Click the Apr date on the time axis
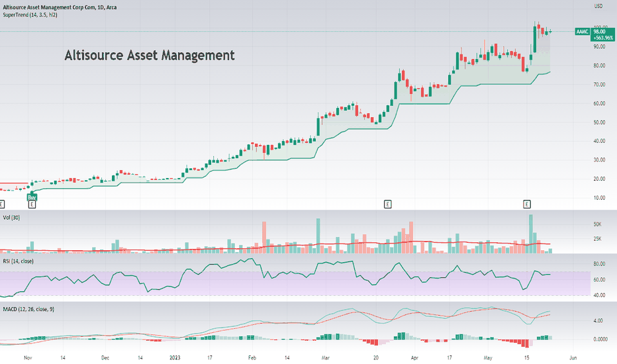The image size is (617, 364). pyautogui.click(x=414, y=357)
